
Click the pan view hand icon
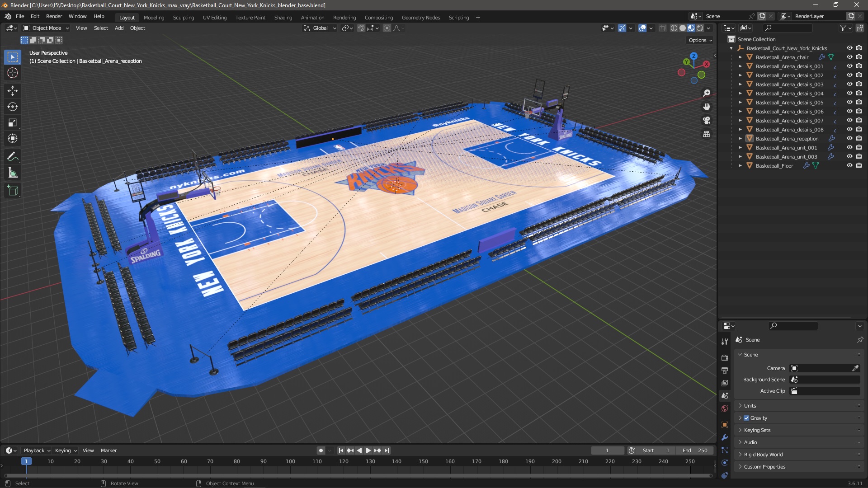click(707, 107)
